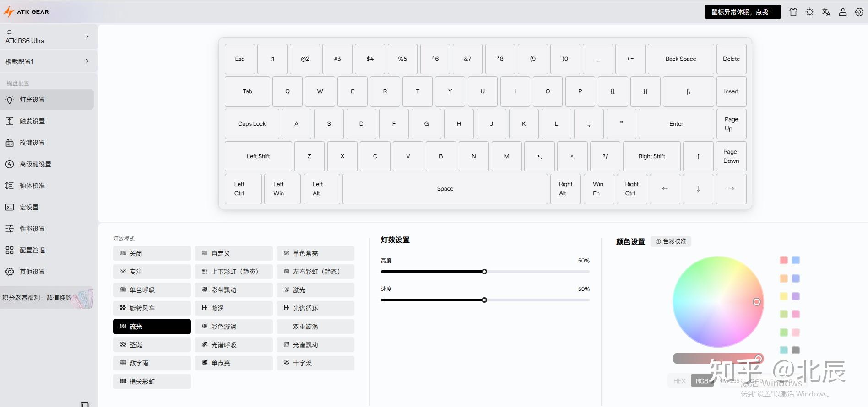
Task: Open the 色彩校准 color calibration button
Action: click(671, 241)
